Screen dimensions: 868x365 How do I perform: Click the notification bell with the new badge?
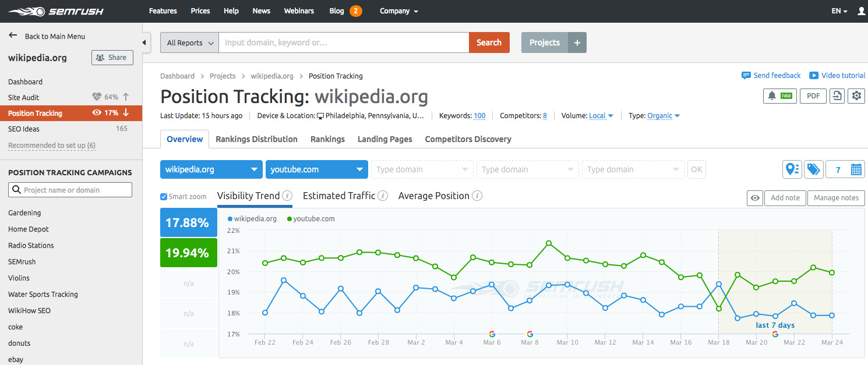(x=779, y=95)
